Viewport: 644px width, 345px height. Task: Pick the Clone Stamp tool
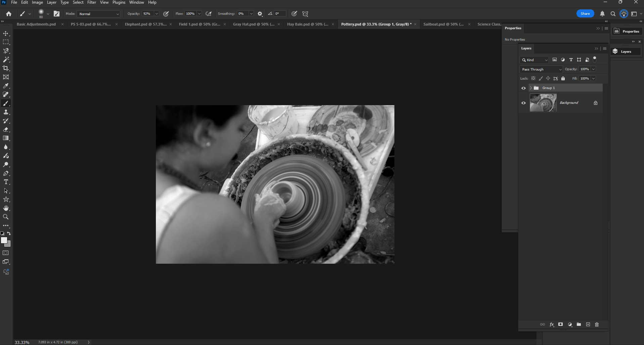pos(6,112)
